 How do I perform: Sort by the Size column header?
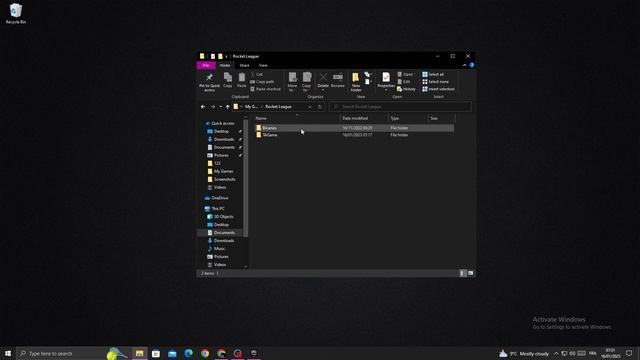[441, 118]
